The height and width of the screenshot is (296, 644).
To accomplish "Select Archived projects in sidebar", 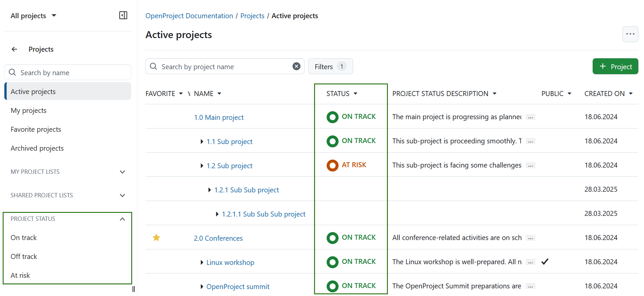I will click(x=37, y=148).
